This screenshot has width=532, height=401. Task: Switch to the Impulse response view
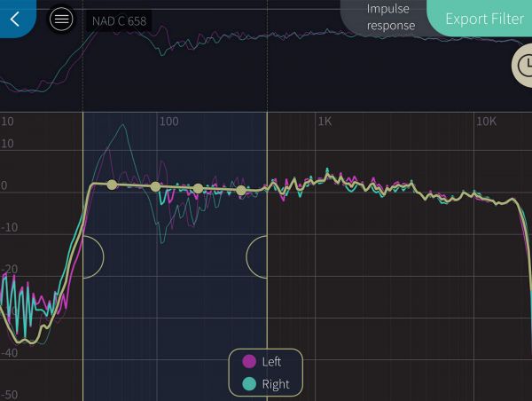pyautogui.click(x=390, y=18)
